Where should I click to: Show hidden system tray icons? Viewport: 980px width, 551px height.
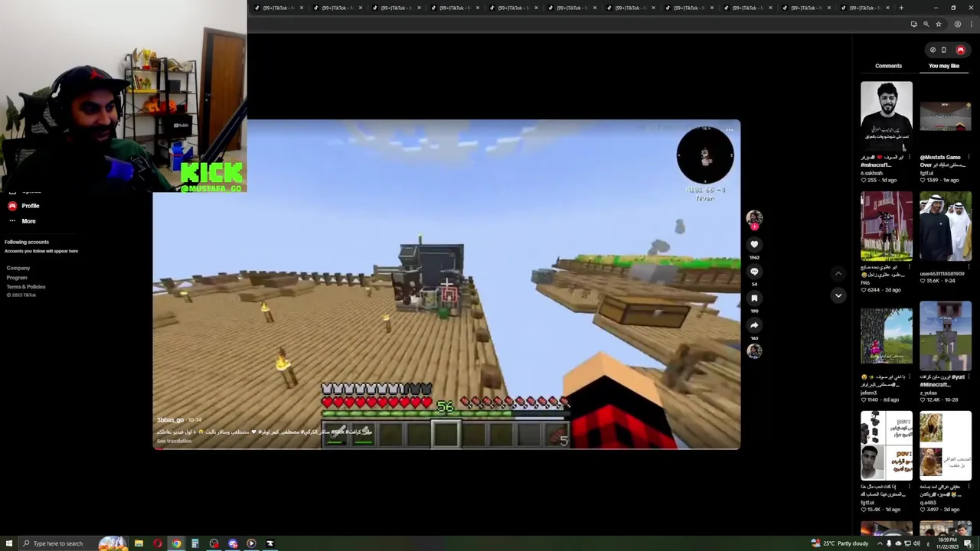click(x=879, y=543)
